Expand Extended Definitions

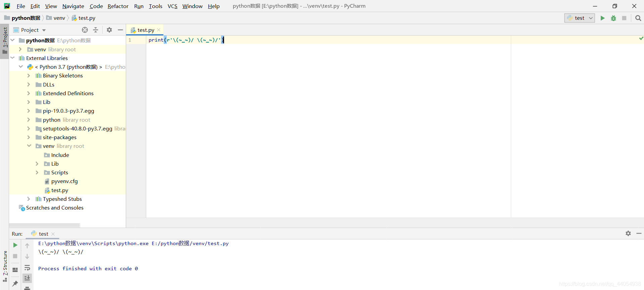click(x=29, y=93)
